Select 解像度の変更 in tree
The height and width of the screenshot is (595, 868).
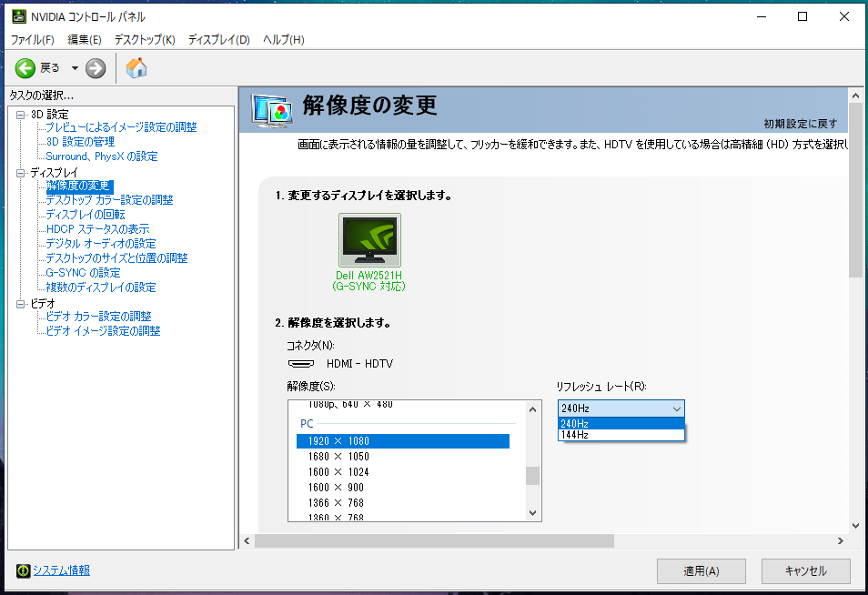coord(79,186)
